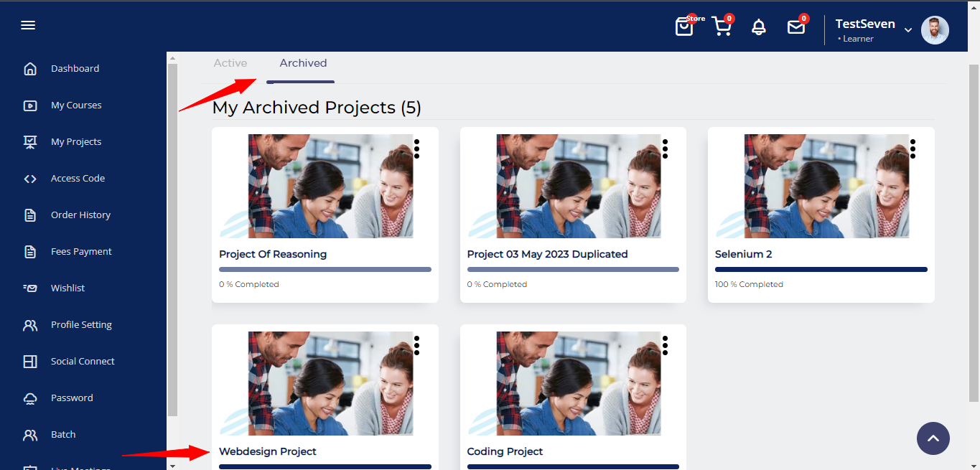Open the shopping cart icon

[x=722, y=27]
